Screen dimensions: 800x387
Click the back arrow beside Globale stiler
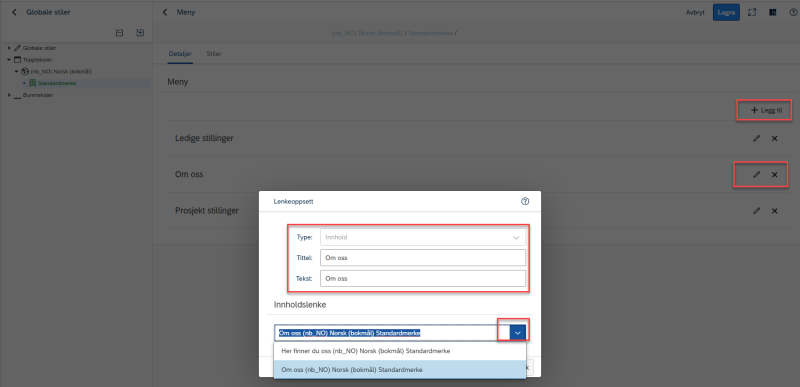tap(14, 12)
